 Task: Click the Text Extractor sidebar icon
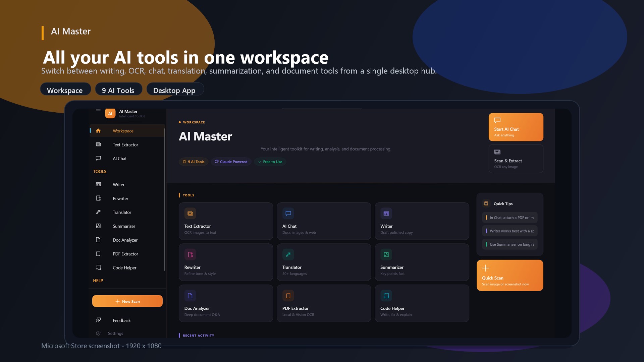point(98,144)
